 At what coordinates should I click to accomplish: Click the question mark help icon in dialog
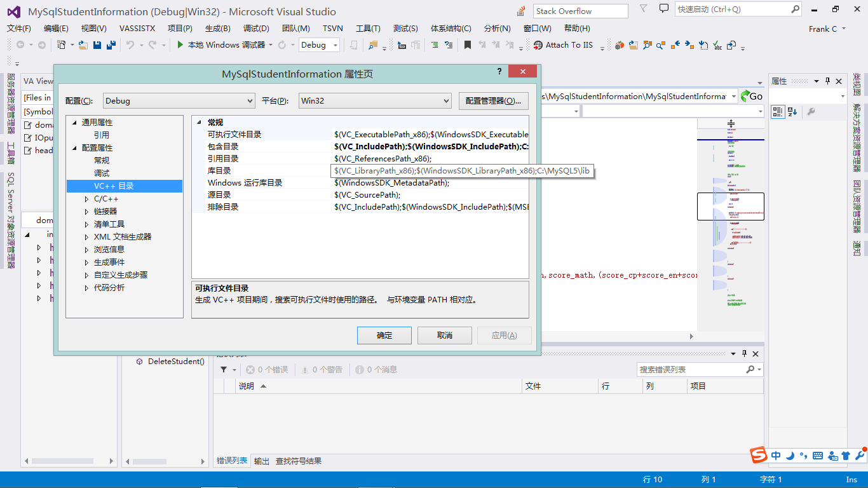click(x=499, y=72)
